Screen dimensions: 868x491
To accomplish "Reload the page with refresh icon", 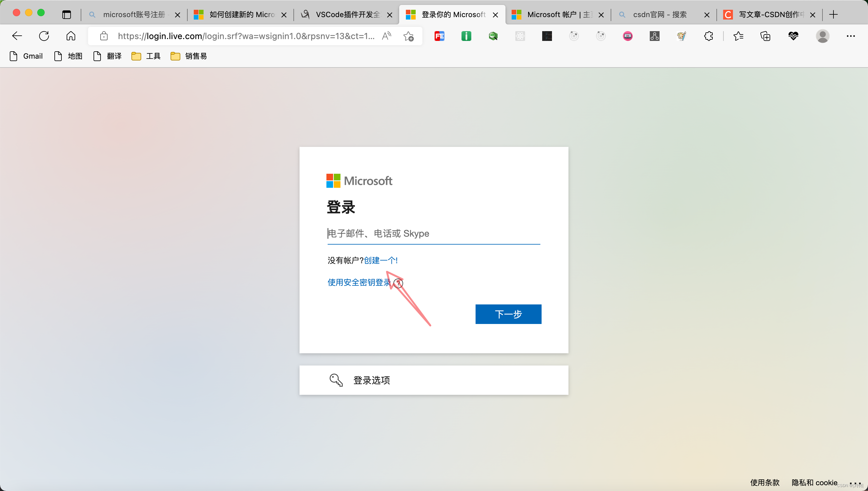I will 44,36.
